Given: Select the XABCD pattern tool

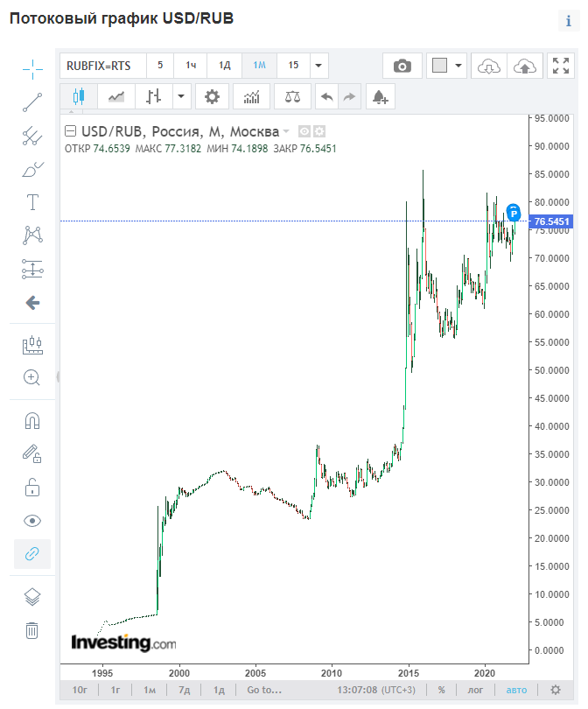Looking at the screenshot, I should point(32,235).
